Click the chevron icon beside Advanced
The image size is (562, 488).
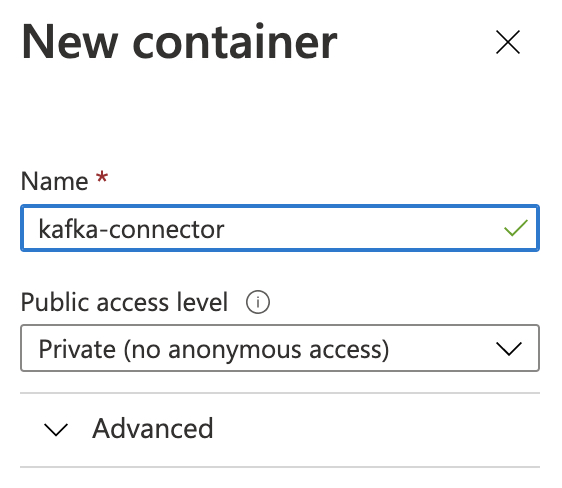[56, 430]
